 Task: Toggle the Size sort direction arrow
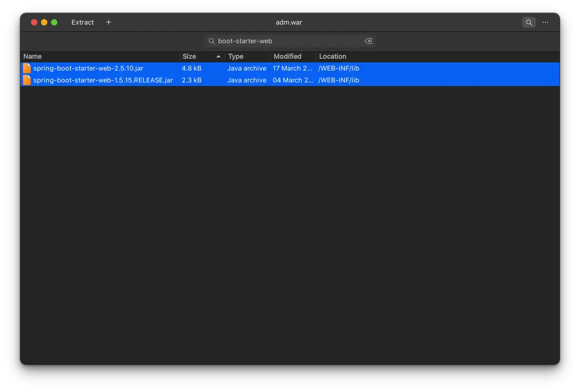click(x=219, y=56)
